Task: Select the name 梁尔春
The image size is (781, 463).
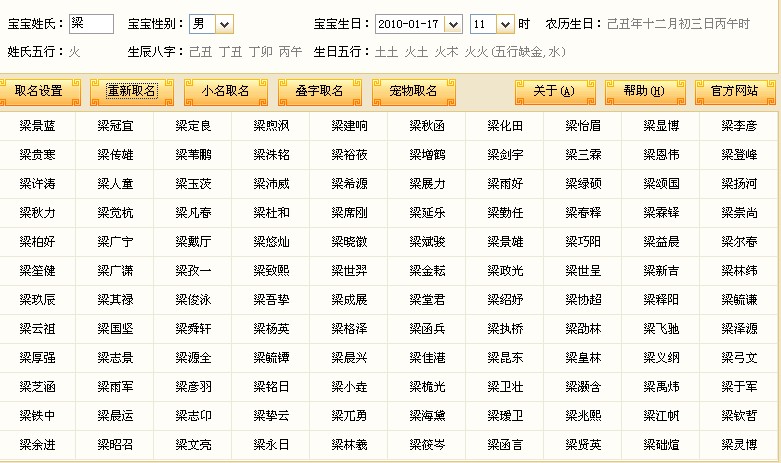Action: coord(740,242)
